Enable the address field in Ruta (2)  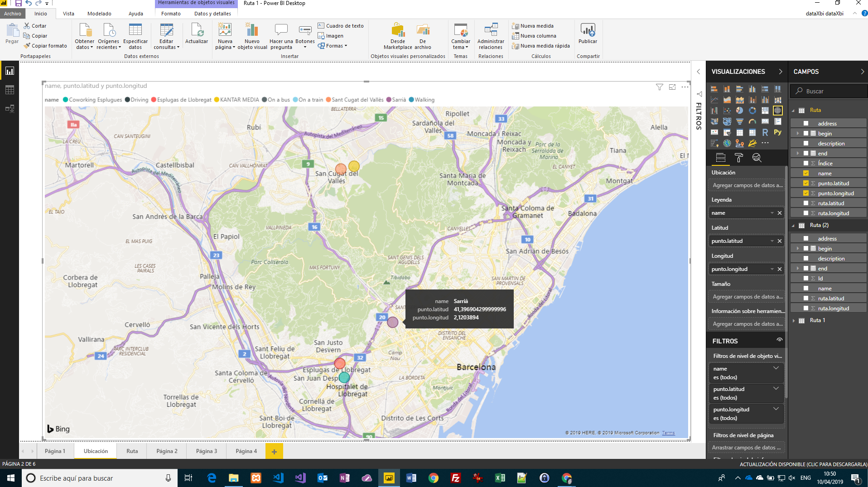[805, 238]
